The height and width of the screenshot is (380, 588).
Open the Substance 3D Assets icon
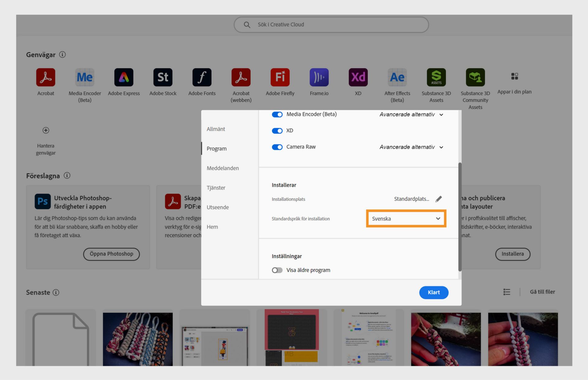tap(436, 77)
